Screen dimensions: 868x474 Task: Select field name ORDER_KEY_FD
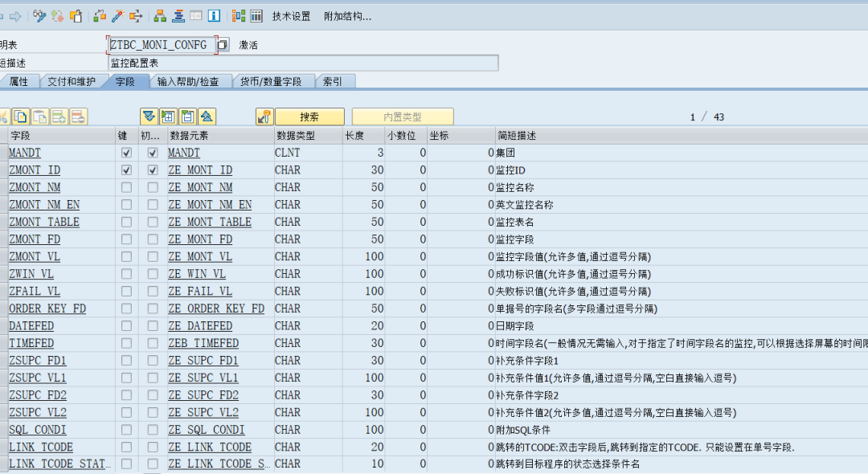click(47, 309)
